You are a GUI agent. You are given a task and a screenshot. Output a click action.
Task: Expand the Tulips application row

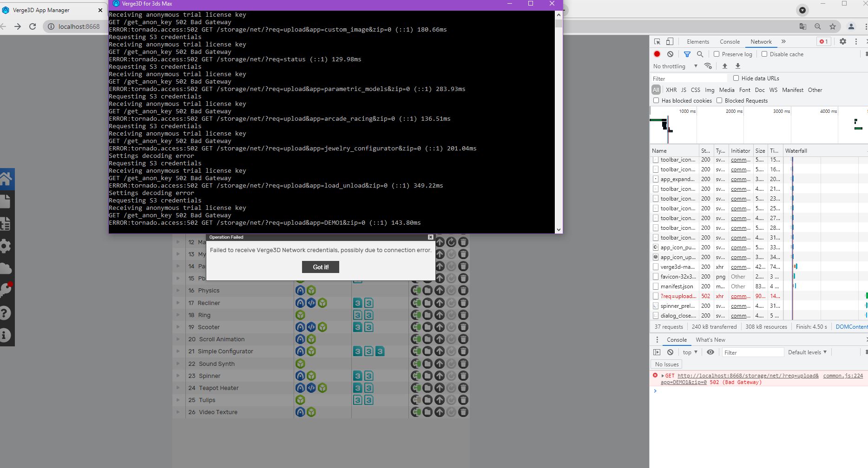[x=178, y=400]
